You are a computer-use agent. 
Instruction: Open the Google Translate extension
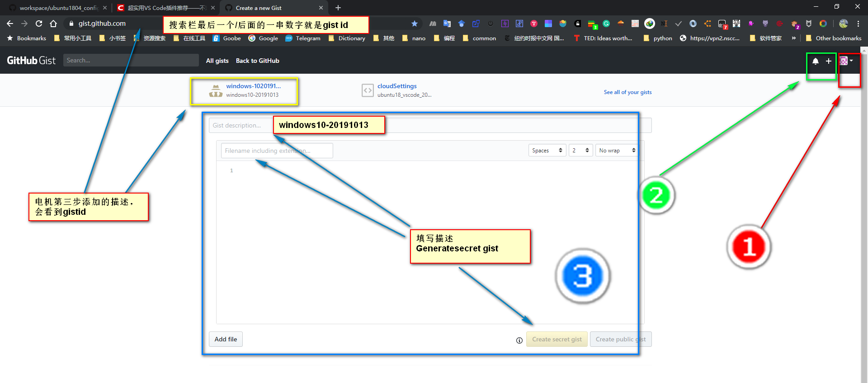point(447,24)
